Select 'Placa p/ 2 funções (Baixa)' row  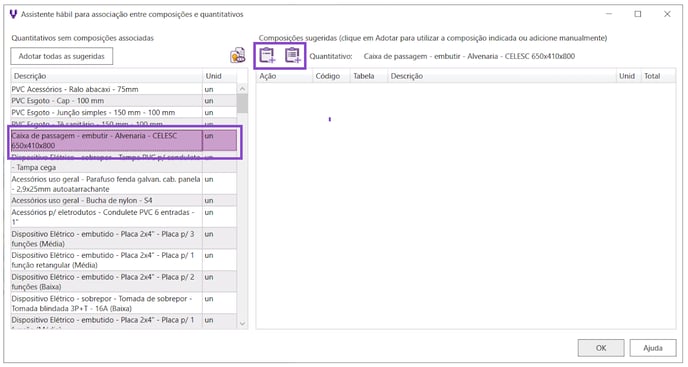point(124,281)
